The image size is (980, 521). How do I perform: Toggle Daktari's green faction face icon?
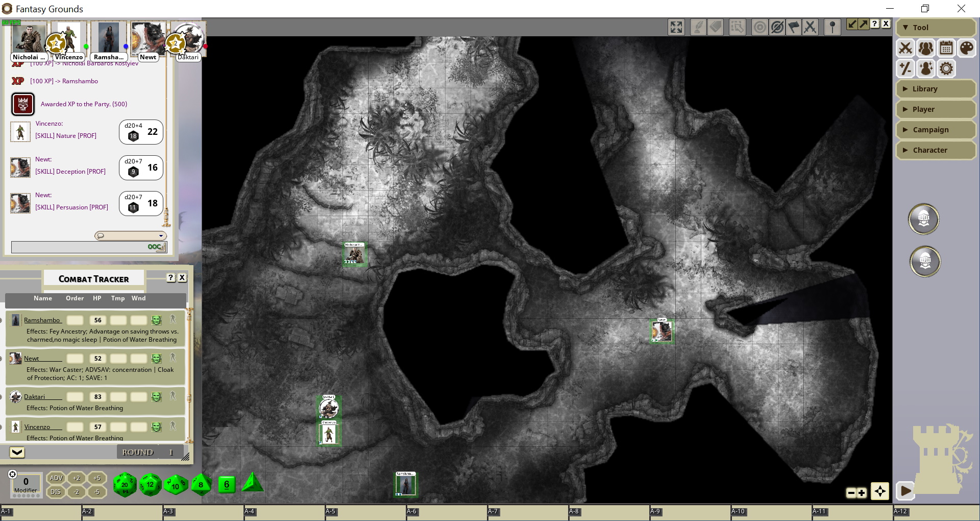(x=157, y=397)
